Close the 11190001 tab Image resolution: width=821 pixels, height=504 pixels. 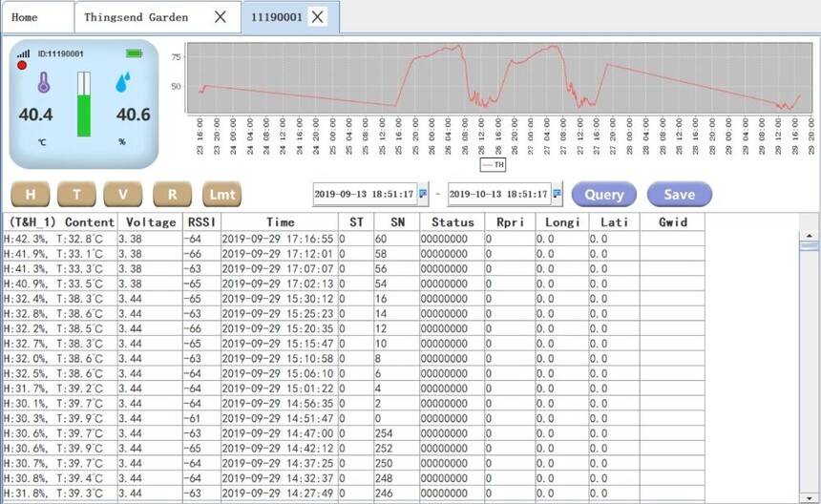[x=317, y=17]
